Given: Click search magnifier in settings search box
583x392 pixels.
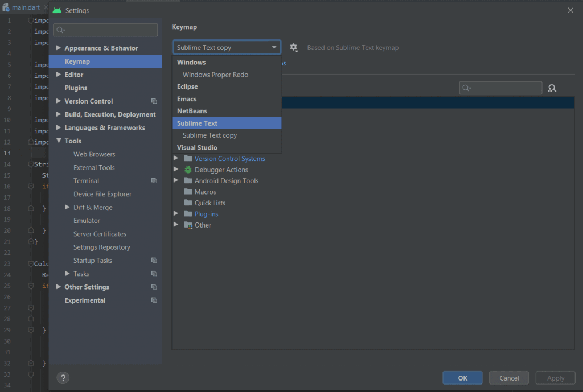Looking at the screenshot, I should click(x=60, y=30).
